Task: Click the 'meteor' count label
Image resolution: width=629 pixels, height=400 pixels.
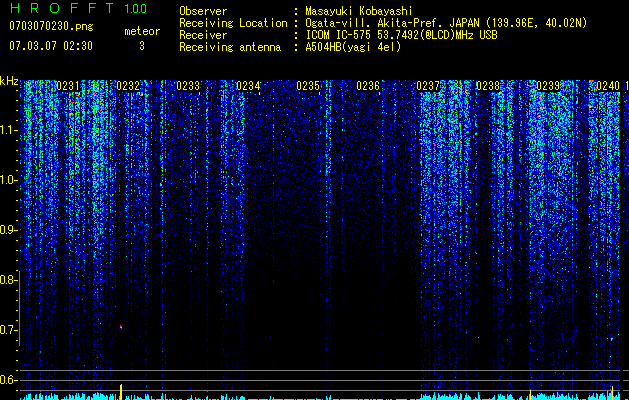Action: 142,31
